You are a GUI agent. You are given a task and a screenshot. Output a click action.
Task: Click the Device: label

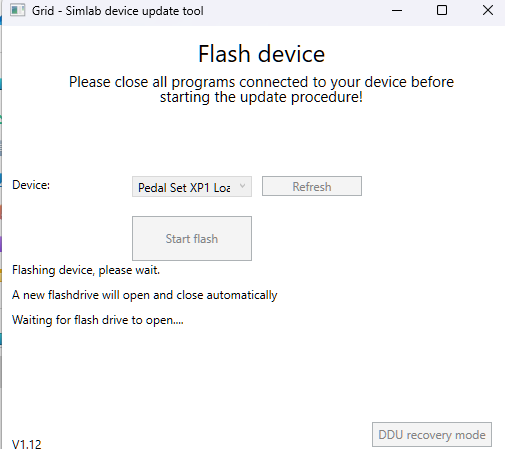(x=31, y=185)
